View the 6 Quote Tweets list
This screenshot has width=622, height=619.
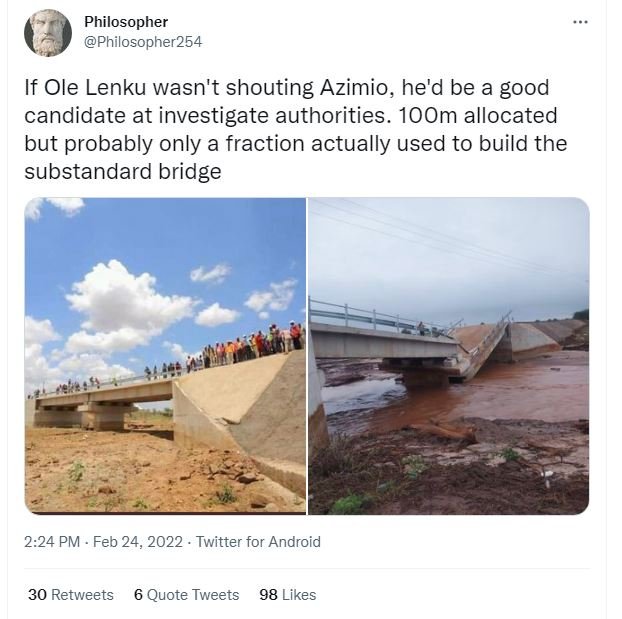186,595
